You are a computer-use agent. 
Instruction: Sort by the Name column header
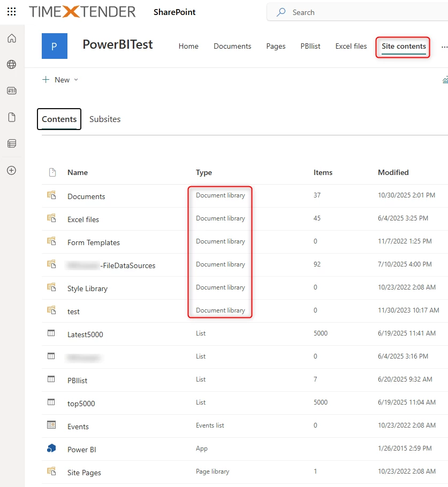(78, 172)
